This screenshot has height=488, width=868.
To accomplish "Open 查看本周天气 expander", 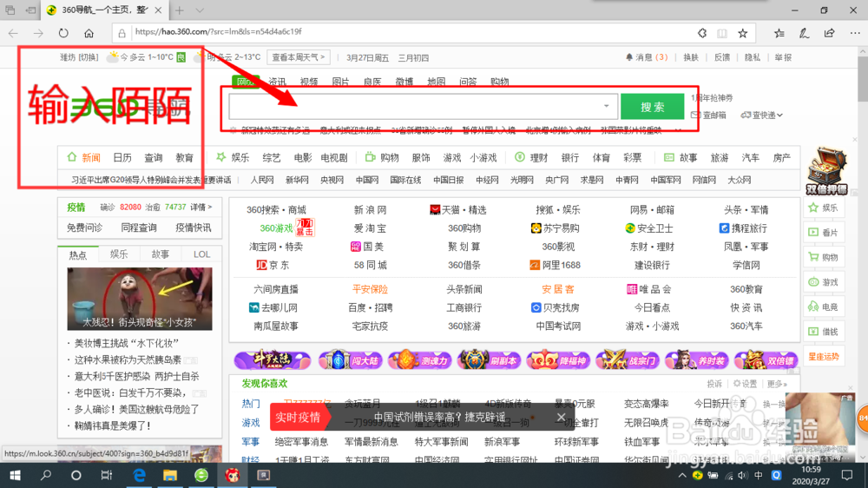I will point(299,57).
